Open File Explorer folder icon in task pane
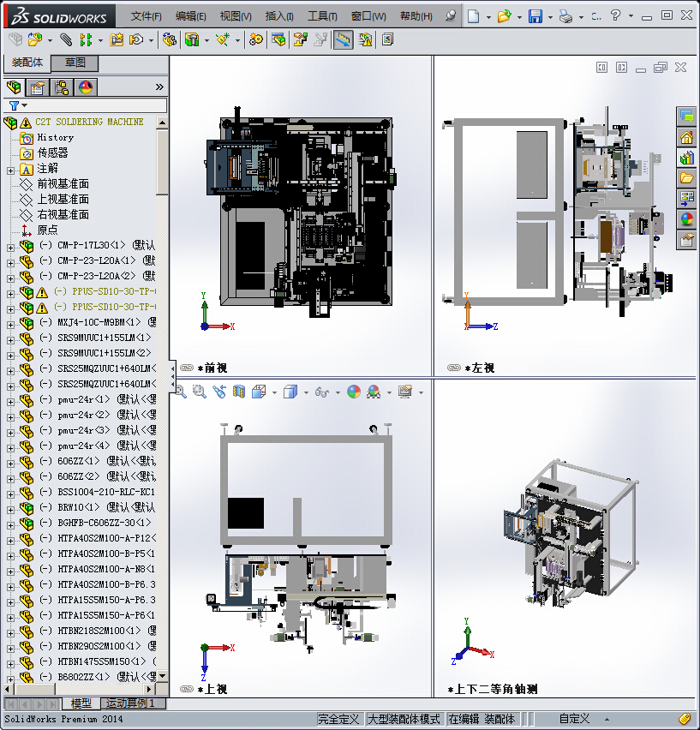Image resolution: width=700 pixels, height=730 pixels. tap(686, 178)
